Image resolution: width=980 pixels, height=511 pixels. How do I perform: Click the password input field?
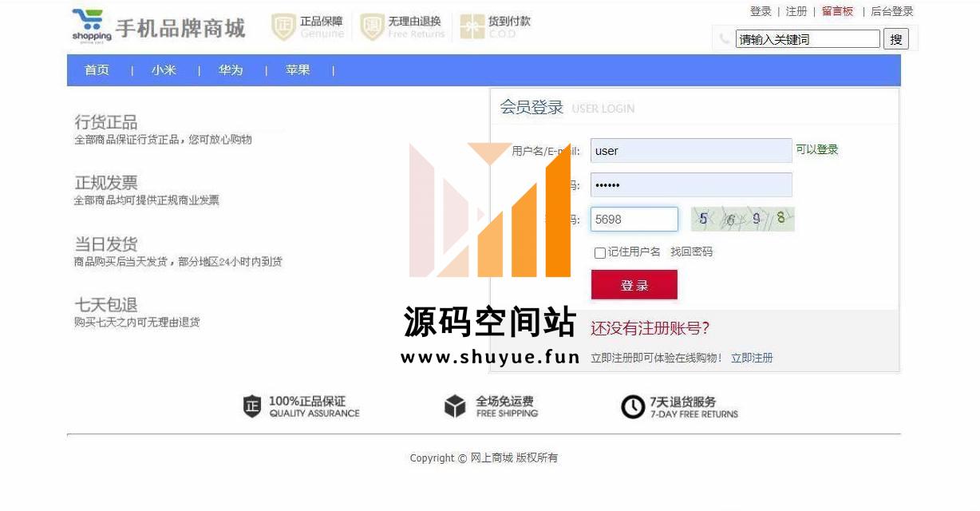[691, 185]
